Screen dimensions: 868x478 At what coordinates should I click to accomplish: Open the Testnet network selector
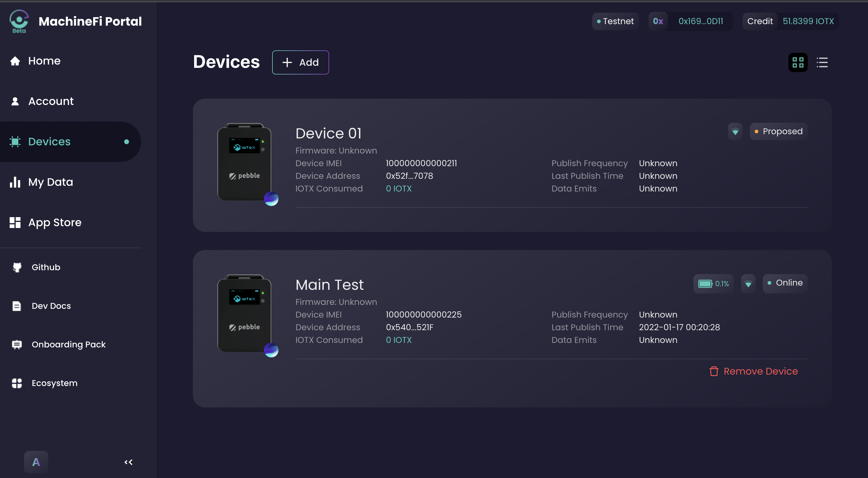[615, 21]
